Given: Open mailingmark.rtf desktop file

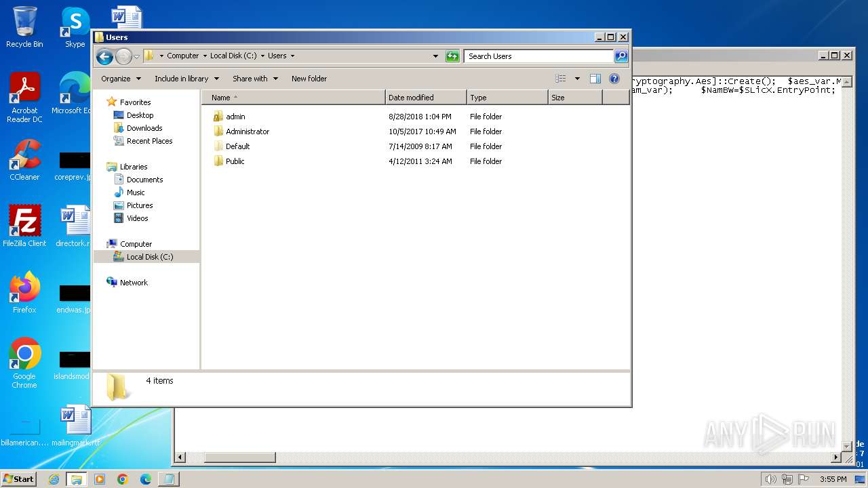Looking at the screenshot, I should pyautogui.click(x=75, y=426).
